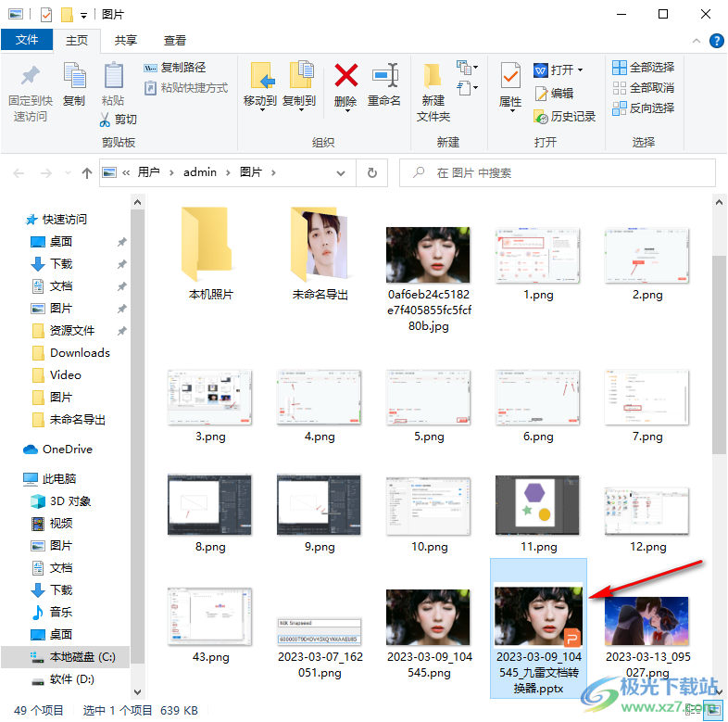This screenshot has height=722, width=728.
Task: Select Video folder in Quick access
Action: point(56,375)
